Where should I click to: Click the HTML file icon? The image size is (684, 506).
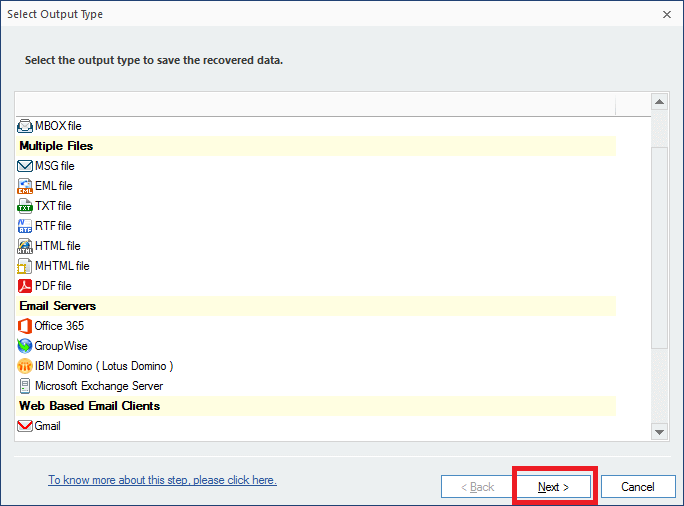24,246
